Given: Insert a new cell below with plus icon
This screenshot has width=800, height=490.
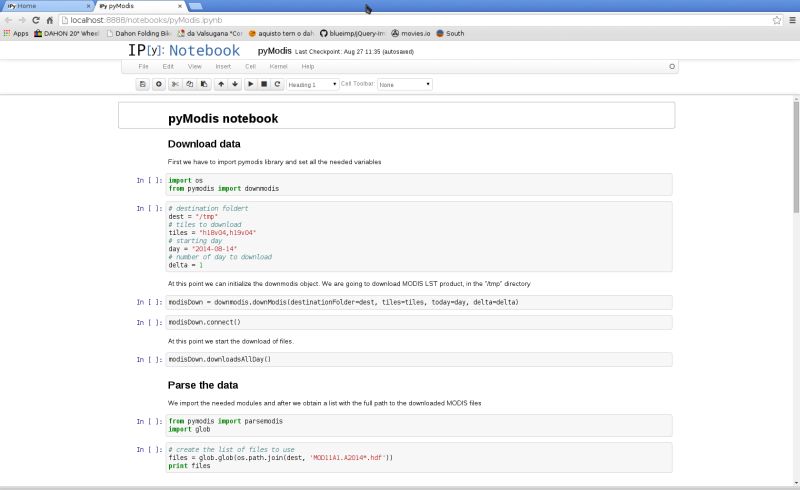Looking at the screenshot, I should click(x=159, y=84).
